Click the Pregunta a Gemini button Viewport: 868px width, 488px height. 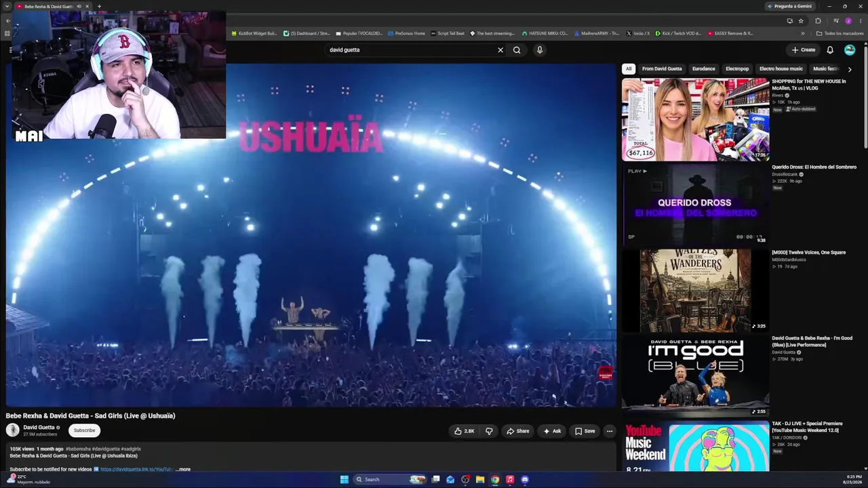[789, 6]
